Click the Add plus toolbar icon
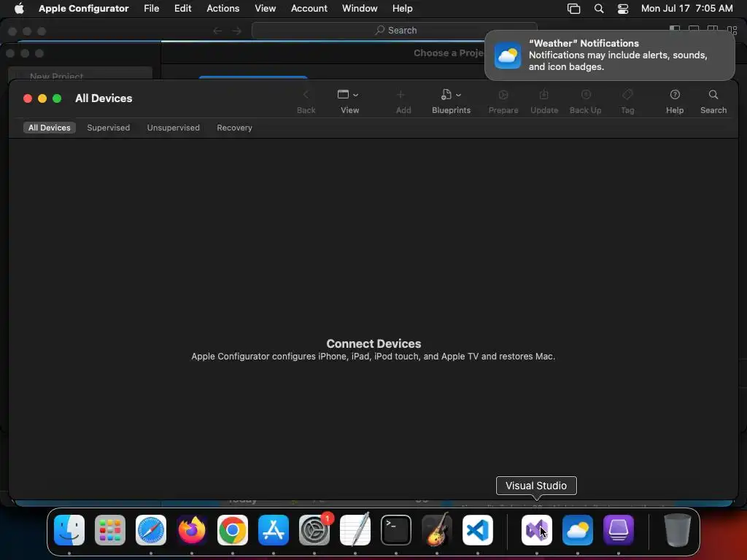This screenshot has width=747, height=560. [x=400, y=95]
